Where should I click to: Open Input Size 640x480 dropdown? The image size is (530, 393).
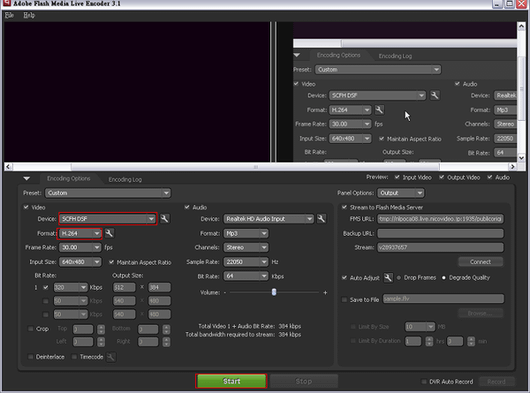pyautogui.click(x=80, y=262)
